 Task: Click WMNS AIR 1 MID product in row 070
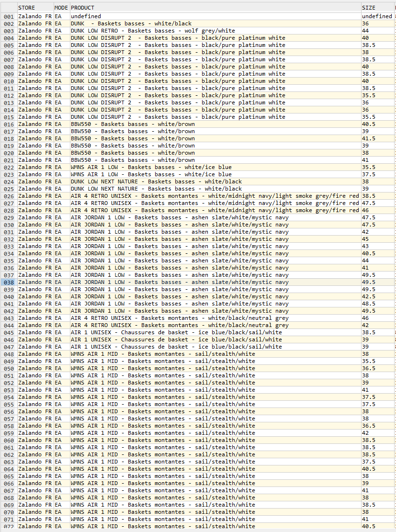pyautogui.click(x=215, y=512)
